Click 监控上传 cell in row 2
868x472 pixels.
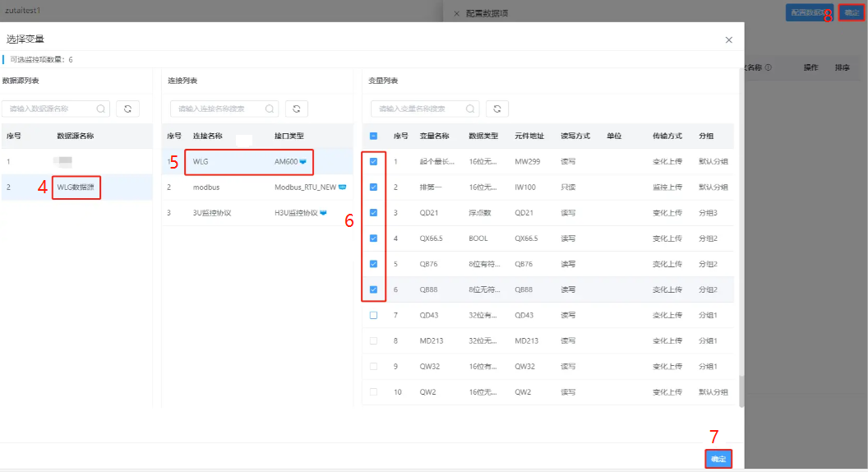[x=667, y=187]
